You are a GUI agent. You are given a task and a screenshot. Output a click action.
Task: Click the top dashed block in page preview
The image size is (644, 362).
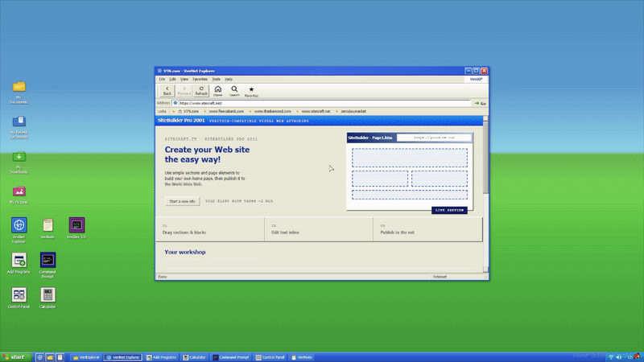tap(410, 158)
